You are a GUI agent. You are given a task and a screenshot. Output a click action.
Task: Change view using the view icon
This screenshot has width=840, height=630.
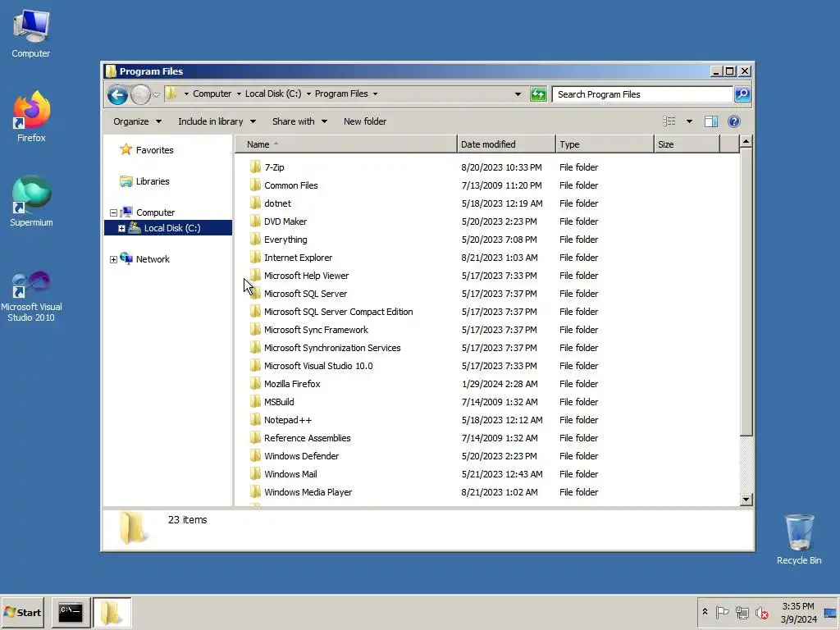[669, 121]
